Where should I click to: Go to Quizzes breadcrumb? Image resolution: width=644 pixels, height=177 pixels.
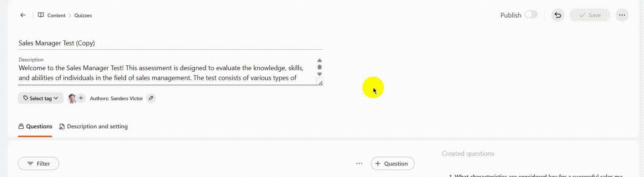point(83,15)
